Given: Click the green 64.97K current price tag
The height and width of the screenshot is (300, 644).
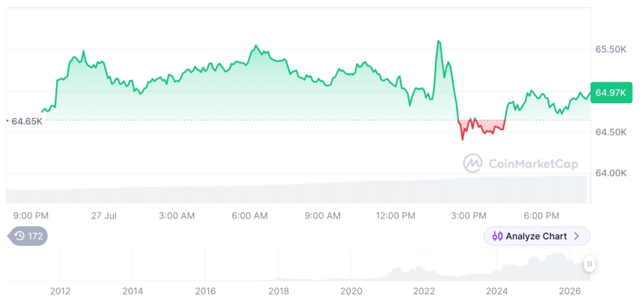Looking at the screenshot, I should click(611, 93).
